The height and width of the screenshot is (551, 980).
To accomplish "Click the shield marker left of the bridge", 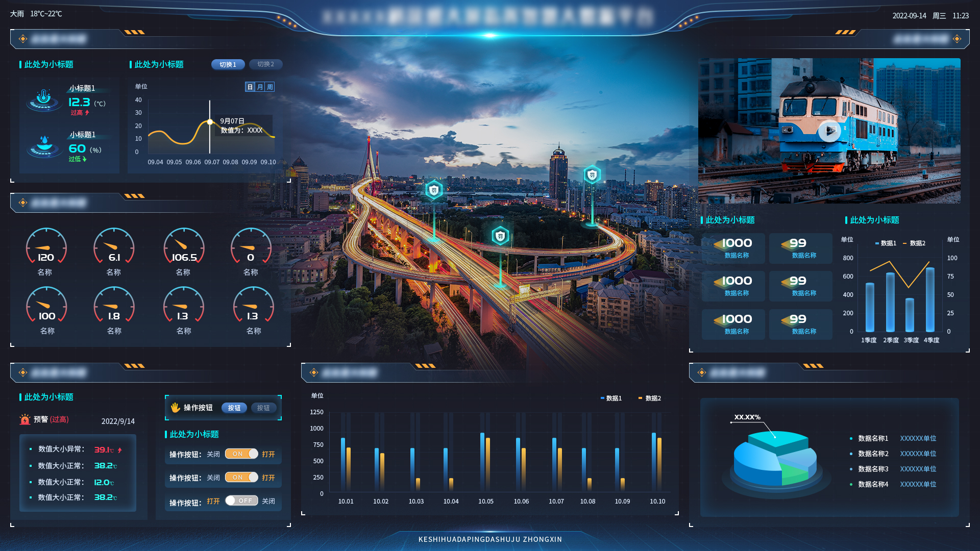I will (x=434, y=190).
